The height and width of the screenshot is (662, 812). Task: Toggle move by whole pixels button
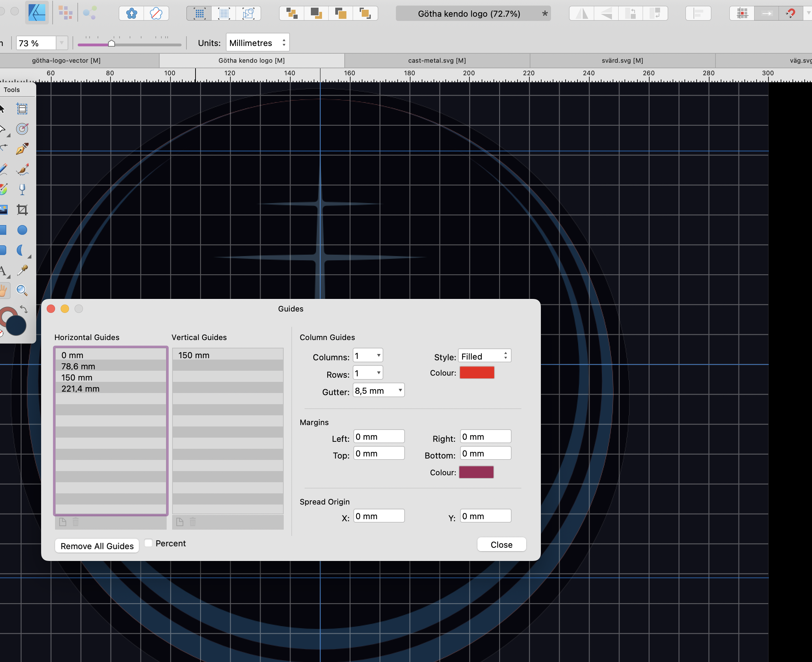767,14
